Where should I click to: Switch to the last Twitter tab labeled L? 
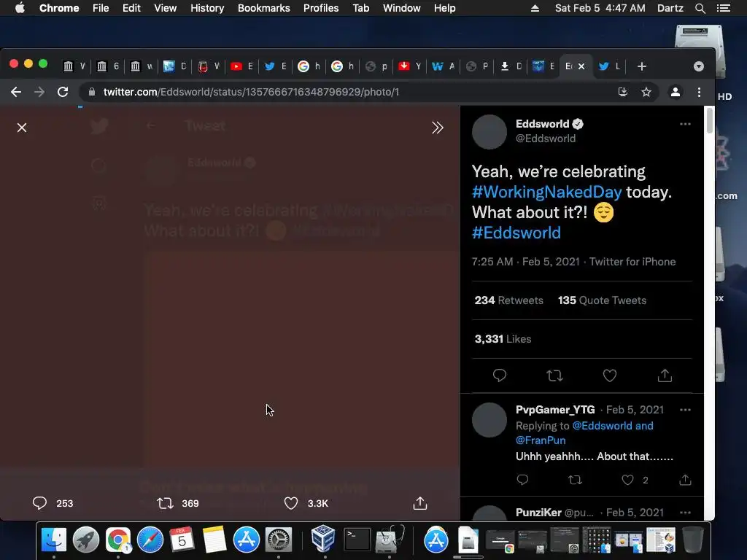click(x=610, y=66)
